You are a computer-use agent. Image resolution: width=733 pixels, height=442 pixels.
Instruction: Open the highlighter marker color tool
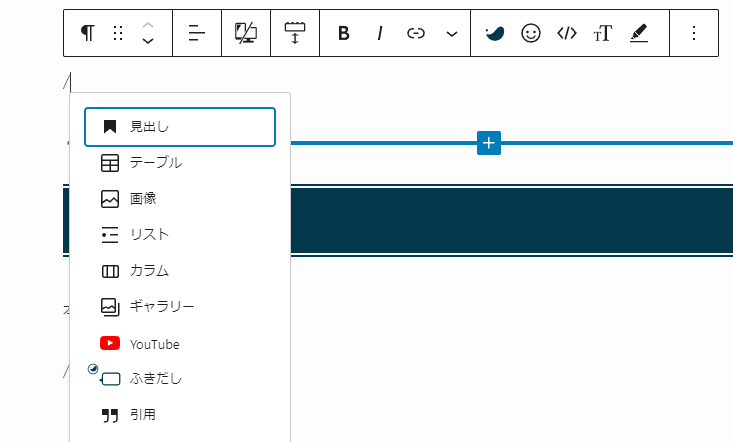(639, 33)
